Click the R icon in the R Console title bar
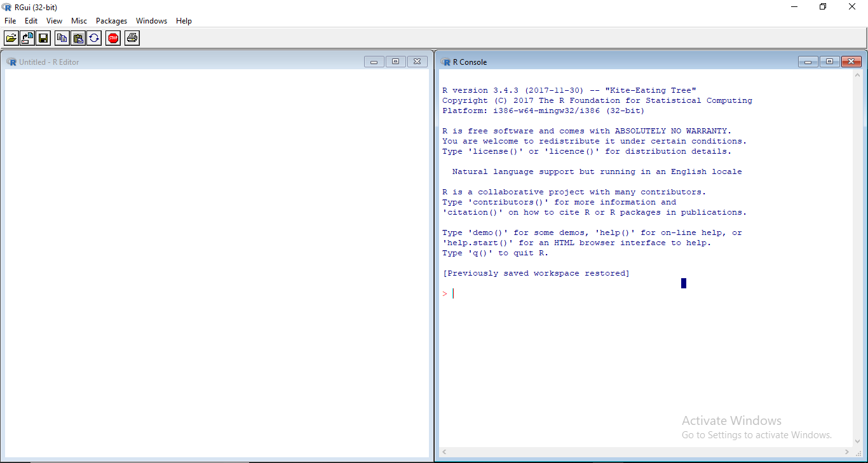 445,62
